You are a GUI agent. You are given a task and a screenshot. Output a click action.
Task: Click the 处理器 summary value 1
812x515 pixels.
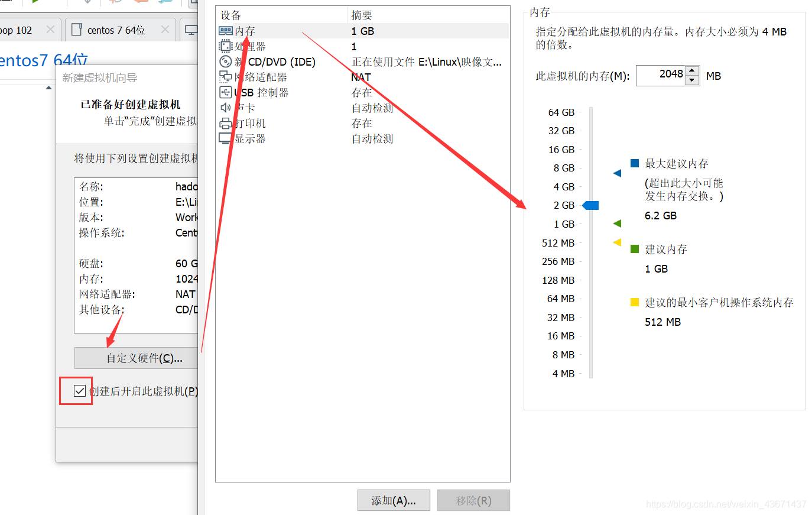[354, 46]
